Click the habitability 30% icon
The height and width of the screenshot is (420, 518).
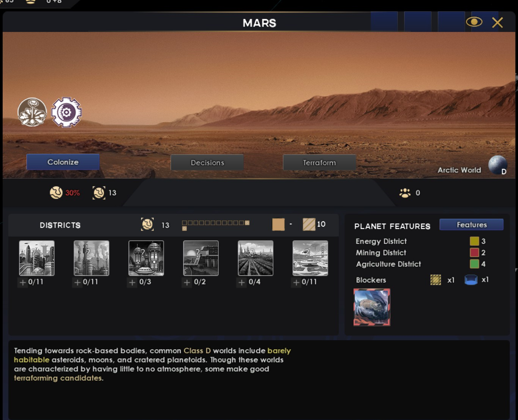(56, 193)
